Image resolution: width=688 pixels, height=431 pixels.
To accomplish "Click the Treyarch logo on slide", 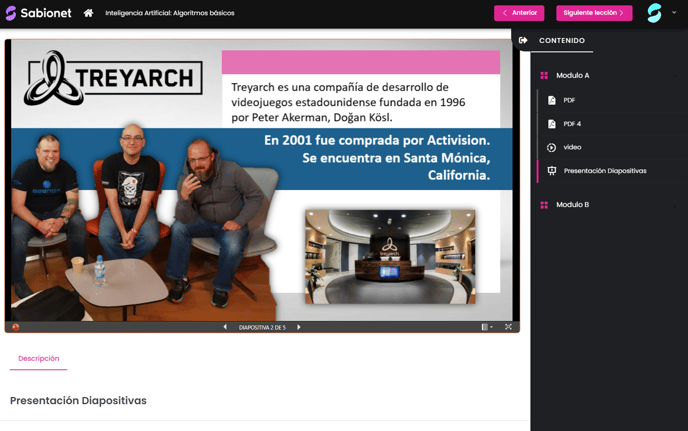I will pyautogui.click(x=113, y=78).
